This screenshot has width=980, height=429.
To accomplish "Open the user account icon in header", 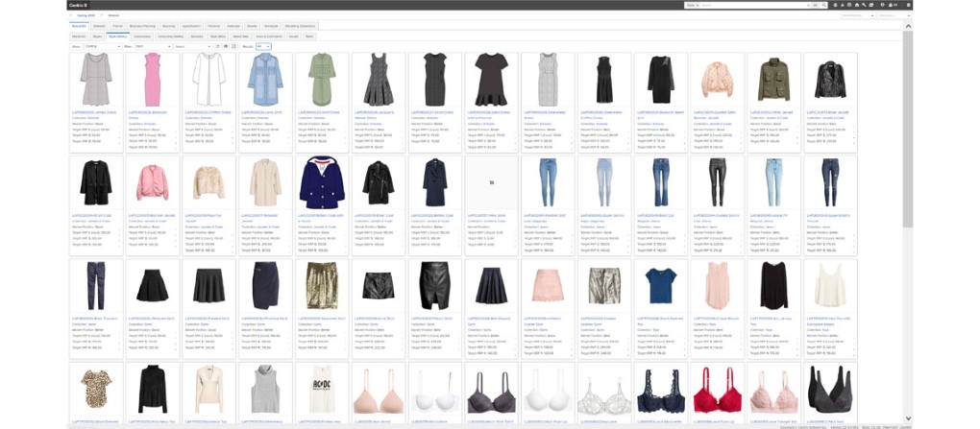I will click(x=891, y=5).
